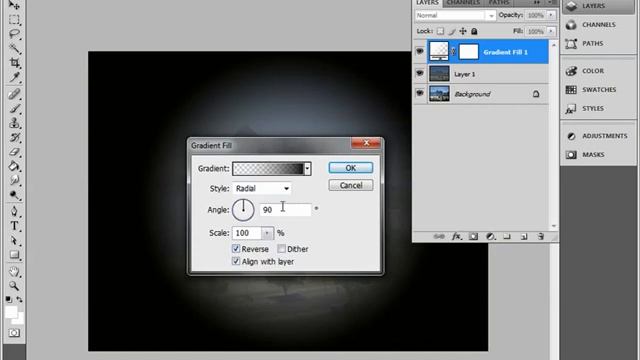Select the Zoom tool
This screenshot has width=640, height=360.
coord(14,286)
